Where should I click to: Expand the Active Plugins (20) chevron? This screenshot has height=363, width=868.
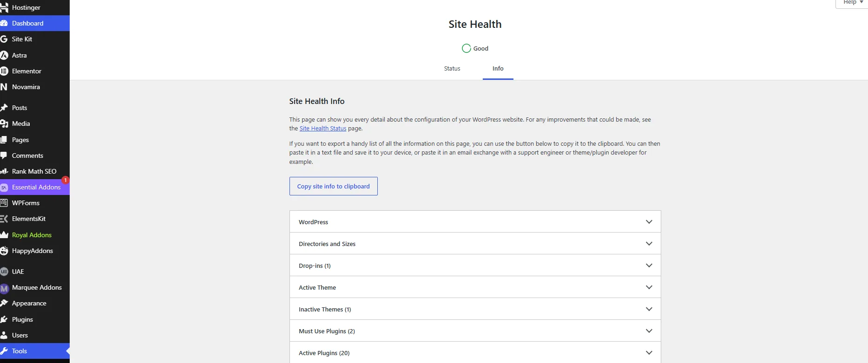pyautogui.click(x=649, y=353)
